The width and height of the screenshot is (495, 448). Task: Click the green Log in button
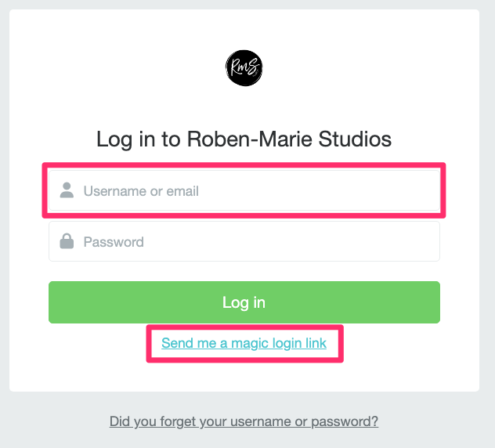coord(244,302)
